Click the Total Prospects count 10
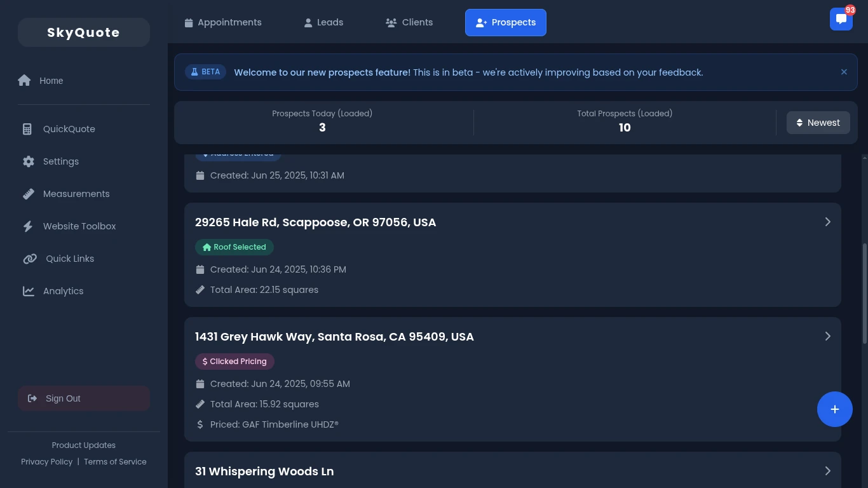Image resolution: width=868 pixels, height=488 pixels. tap(625, 128)
